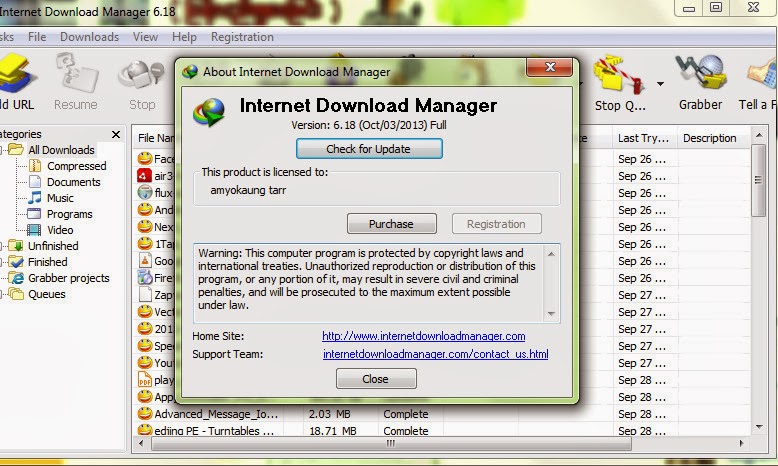
Task: Click the Tell a Friend icon
Action: click(x=763, y=74)
